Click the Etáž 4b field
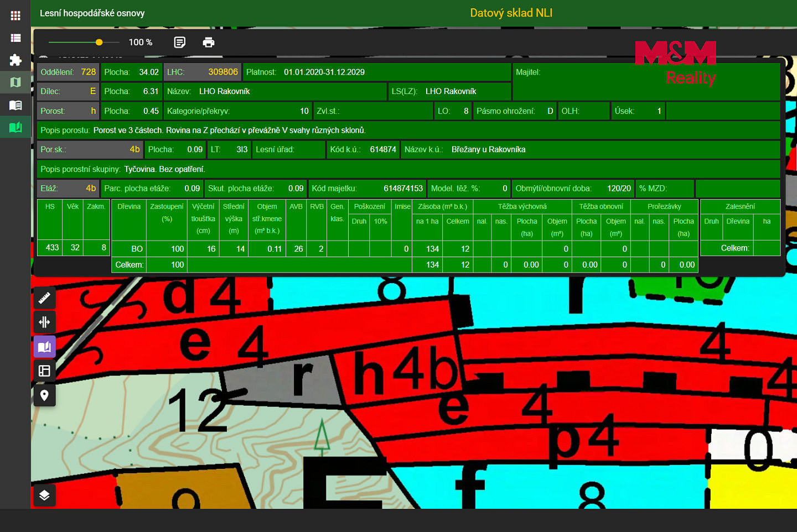The height and width of the screenshot is (532, 797). tap(68, 188)
